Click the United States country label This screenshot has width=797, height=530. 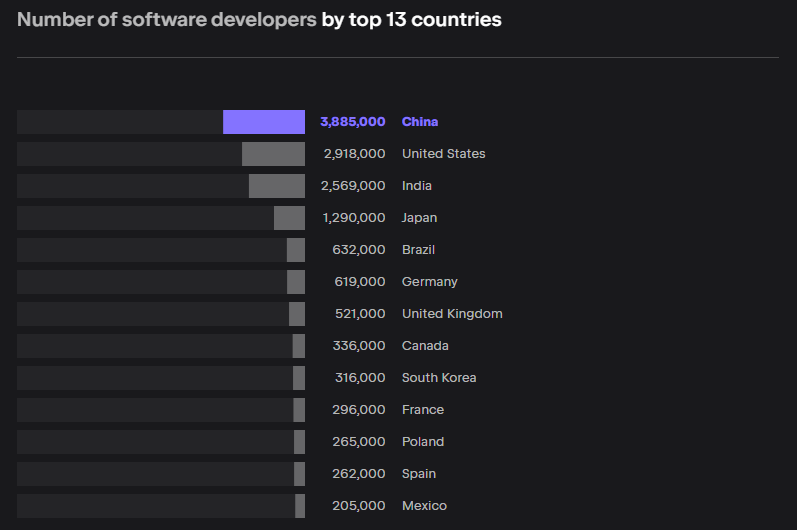tap(443, 154)
